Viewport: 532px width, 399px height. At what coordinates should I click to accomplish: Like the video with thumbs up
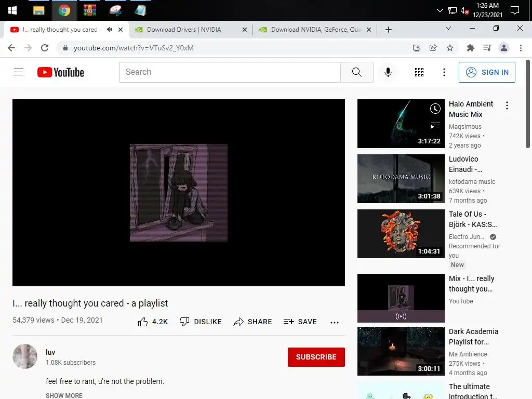click(x=153, y=322)
